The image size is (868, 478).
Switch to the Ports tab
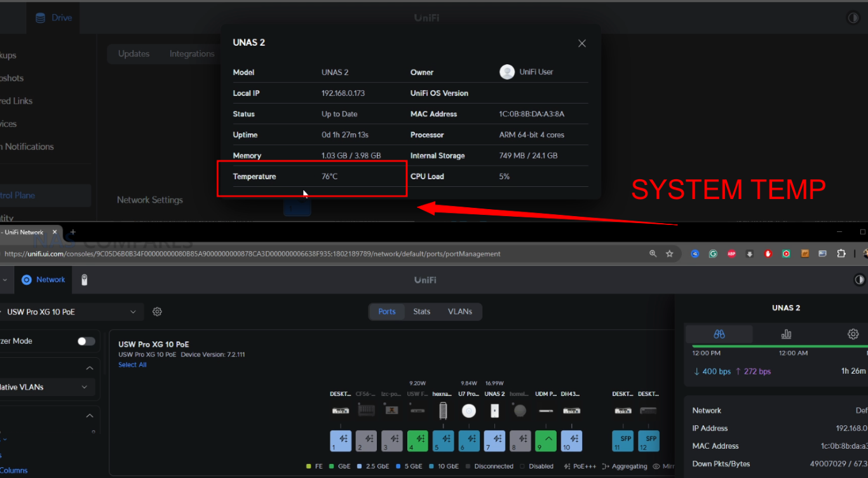click(387, 311)
